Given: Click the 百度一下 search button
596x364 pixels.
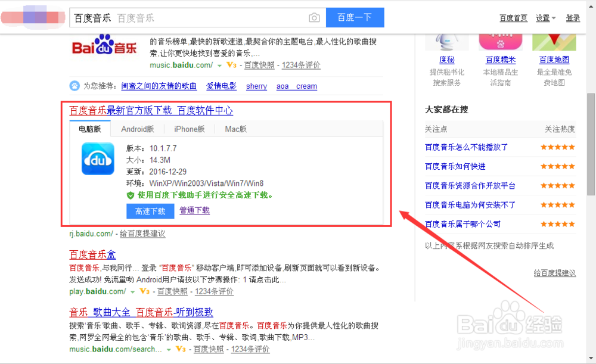Looking at the screenshot, I should pyautogui.click(x=355, y=17).
